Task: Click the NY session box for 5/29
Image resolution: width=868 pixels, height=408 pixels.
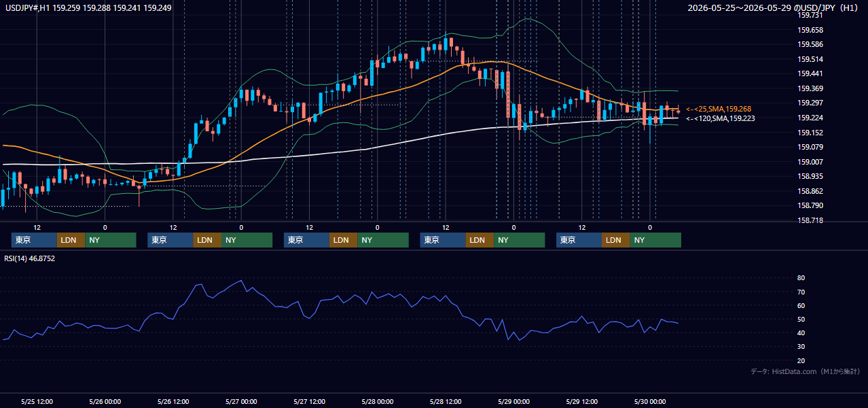Action: (x=655, y=240)
